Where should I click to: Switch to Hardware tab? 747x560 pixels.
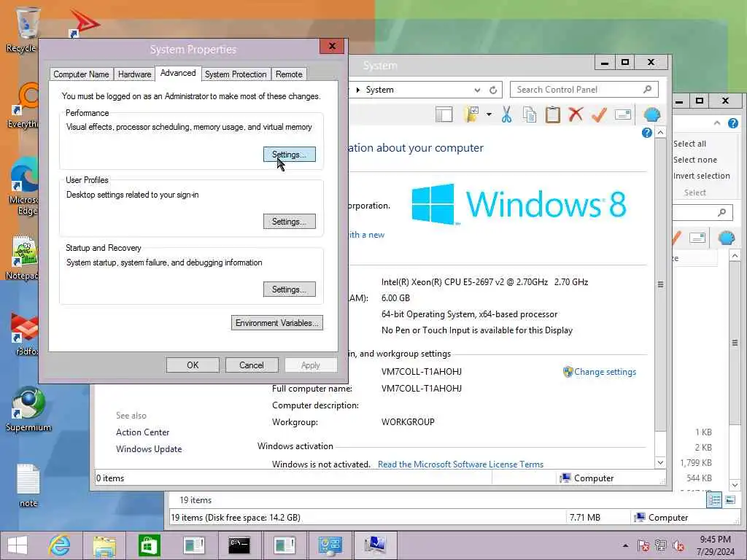coord(134,74)
